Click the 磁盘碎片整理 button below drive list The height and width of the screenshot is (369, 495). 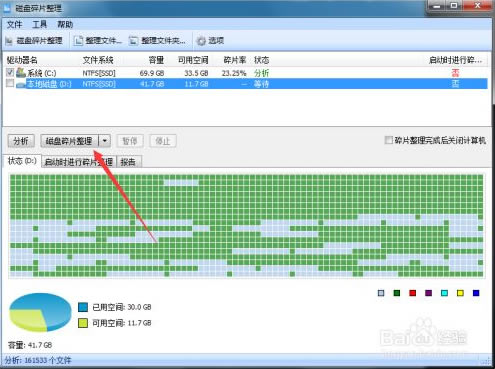coord(69,141)
